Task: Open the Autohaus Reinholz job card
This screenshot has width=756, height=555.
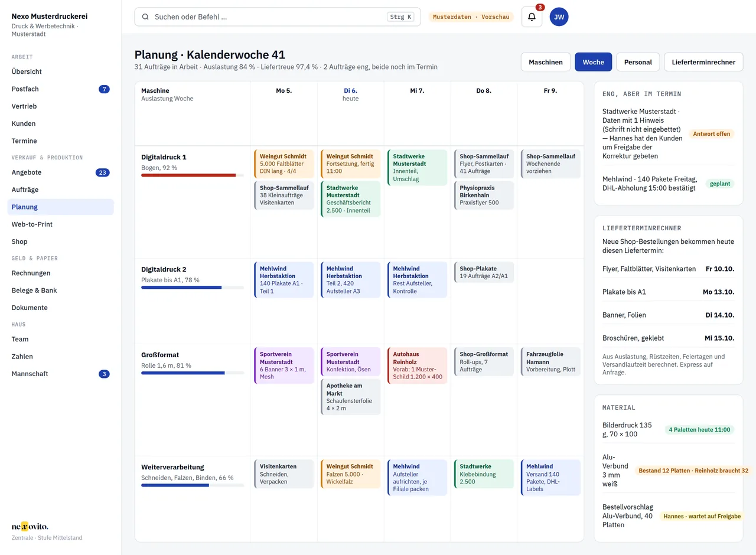Action: coord(418,365)
